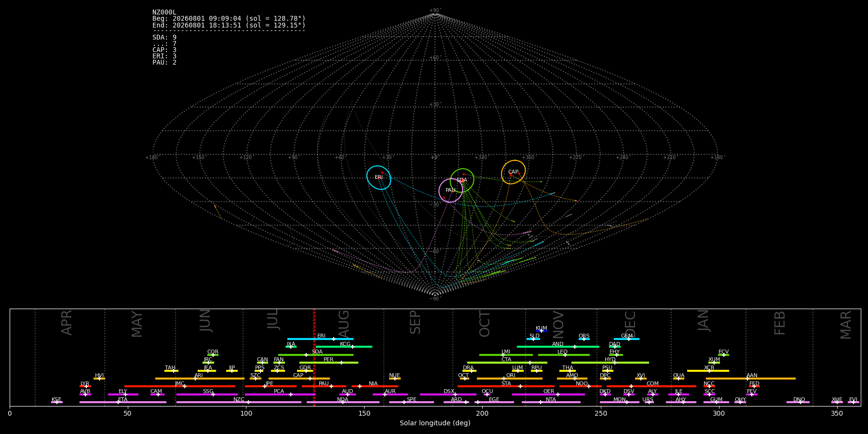The height and width of the screenshot is (434, 868).
Task: Click the 'End: 20260801 18:13:51' line
Action: click(229, 25)
